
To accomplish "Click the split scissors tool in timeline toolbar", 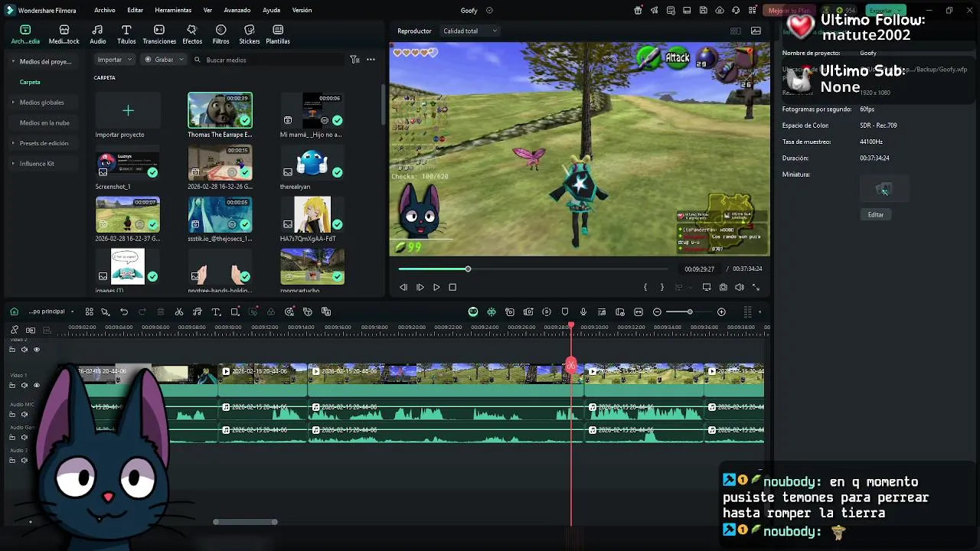I will click(179, 312).
